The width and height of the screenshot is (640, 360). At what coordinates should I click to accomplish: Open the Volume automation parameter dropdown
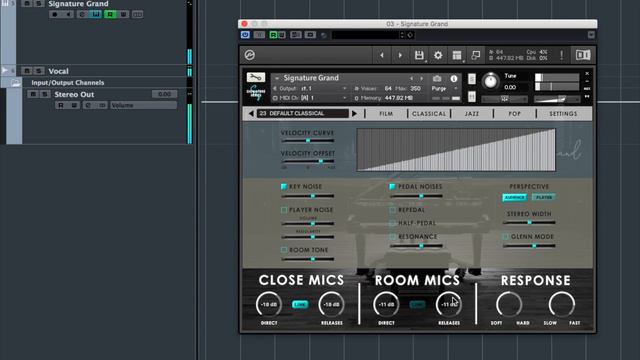143,105
